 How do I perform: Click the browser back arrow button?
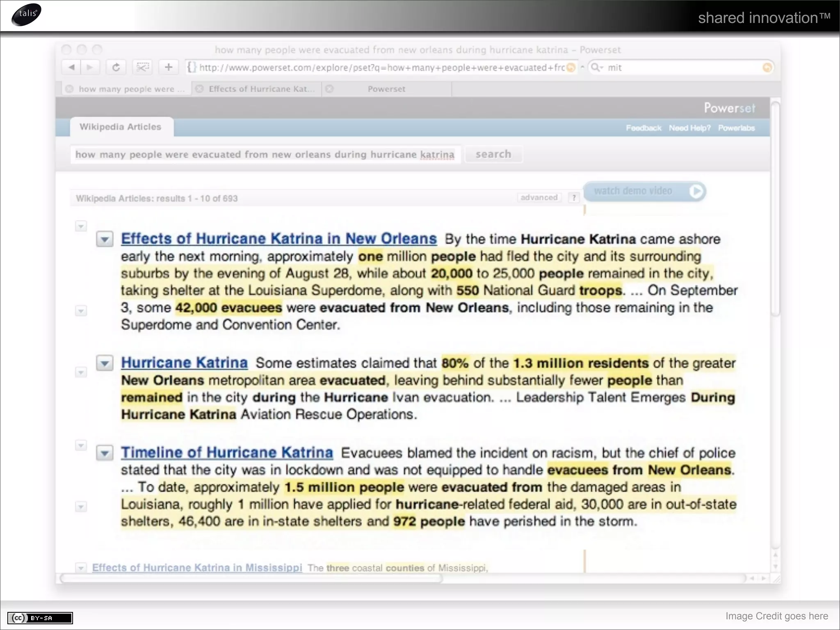[71, 67]
